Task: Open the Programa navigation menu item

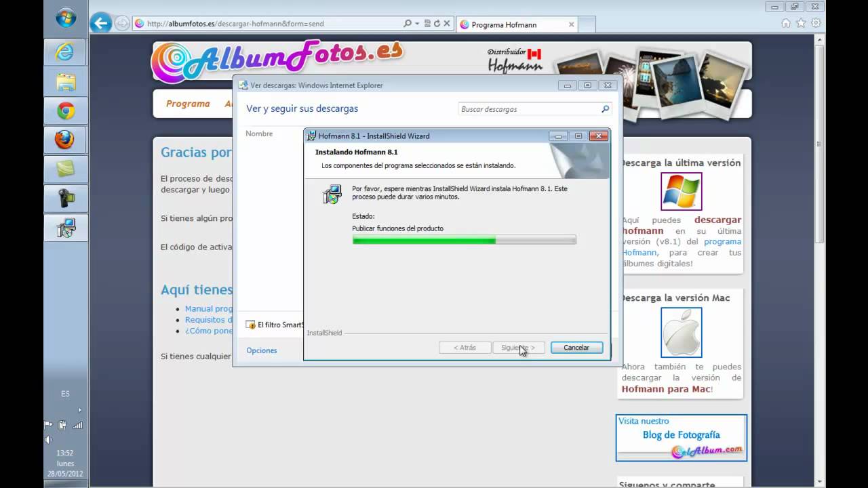Action: 188,104
